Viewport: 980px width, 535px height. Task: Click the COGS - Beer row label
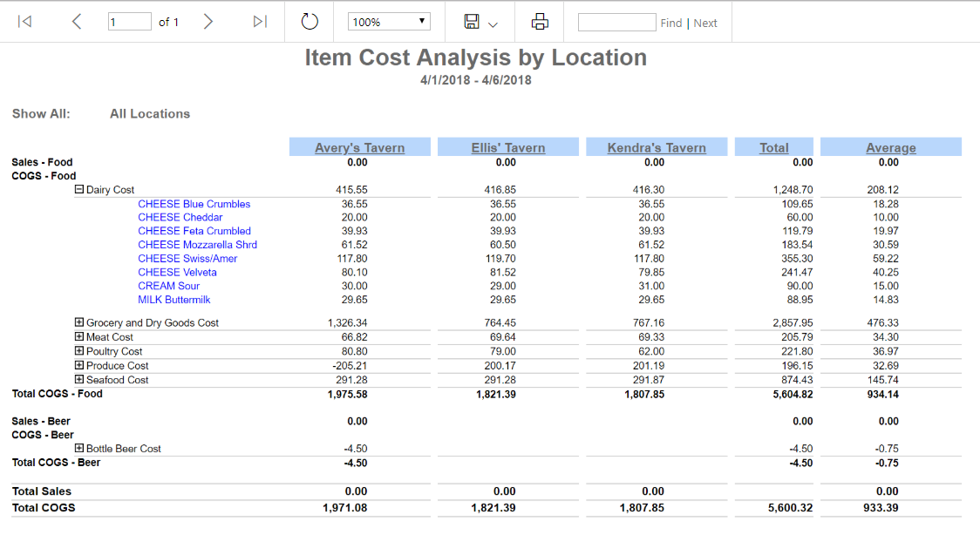(x=43, y=435)
